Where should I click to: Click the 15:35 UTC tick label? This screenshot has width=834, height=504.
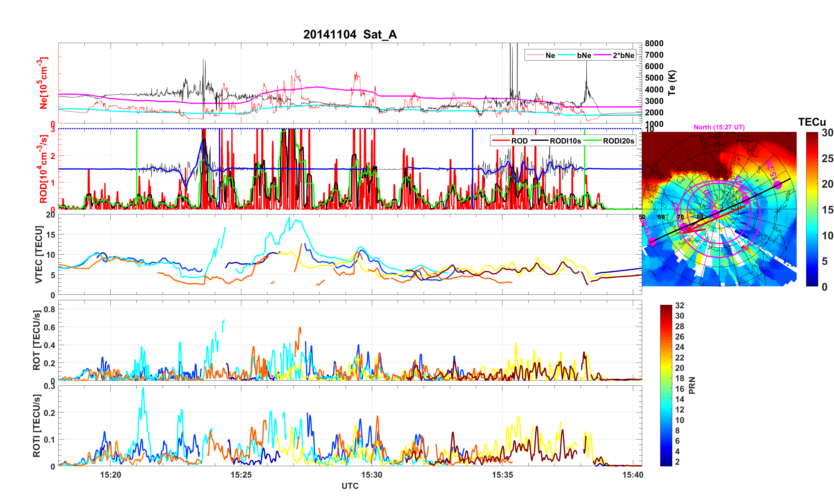pos(502,475)
